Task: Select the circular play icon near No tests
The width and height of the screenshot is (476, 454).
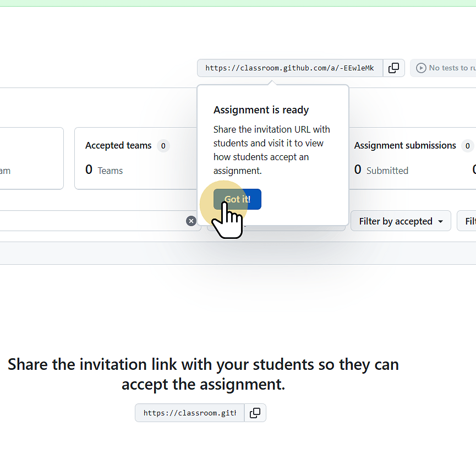Action: (x=421, y=68)
